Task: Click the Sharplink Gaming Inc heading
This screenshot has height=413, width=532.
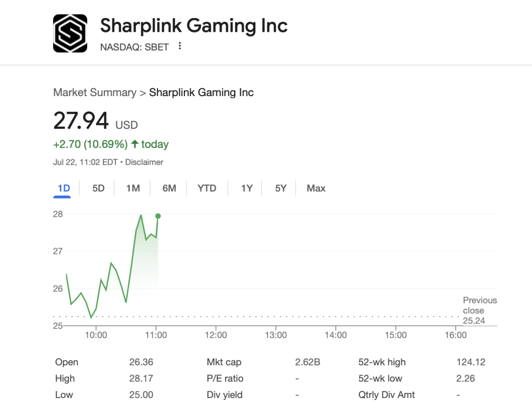Action: (193, 25)
